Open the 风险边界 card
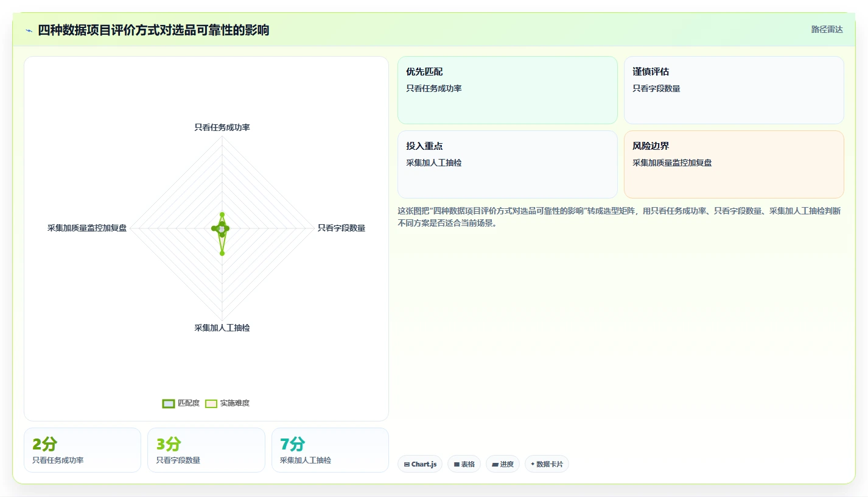The image size is (868, 497). click(734, 164)
